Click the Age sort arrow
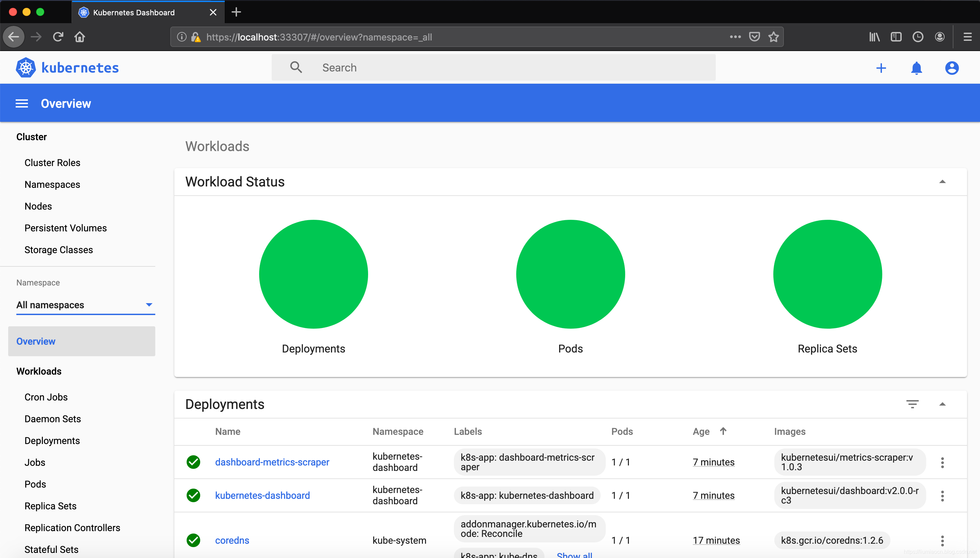Viewport: 980px width, 558px height. [x=723, y=431]
